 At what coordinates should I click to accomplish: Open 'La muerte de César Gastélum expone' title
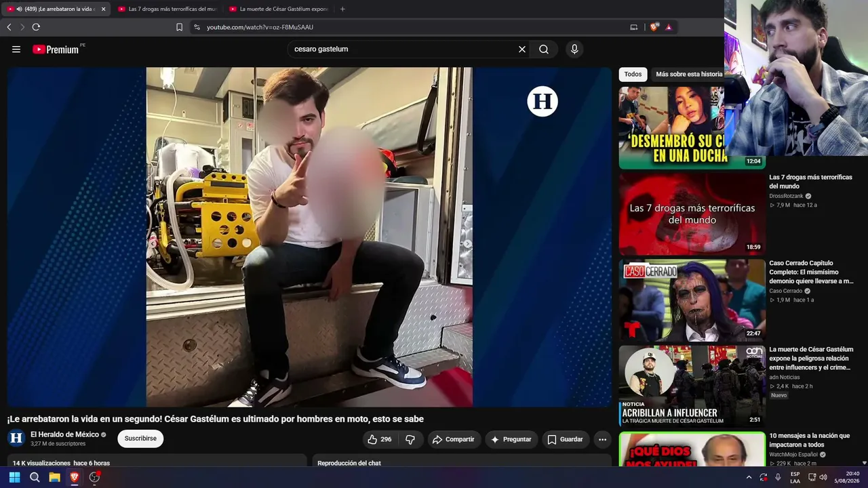811,359
